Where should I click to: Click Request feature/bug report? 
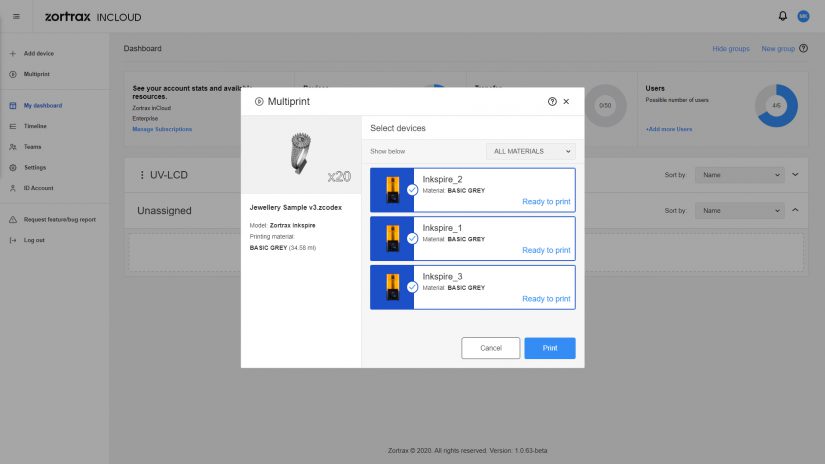[59, 219]
